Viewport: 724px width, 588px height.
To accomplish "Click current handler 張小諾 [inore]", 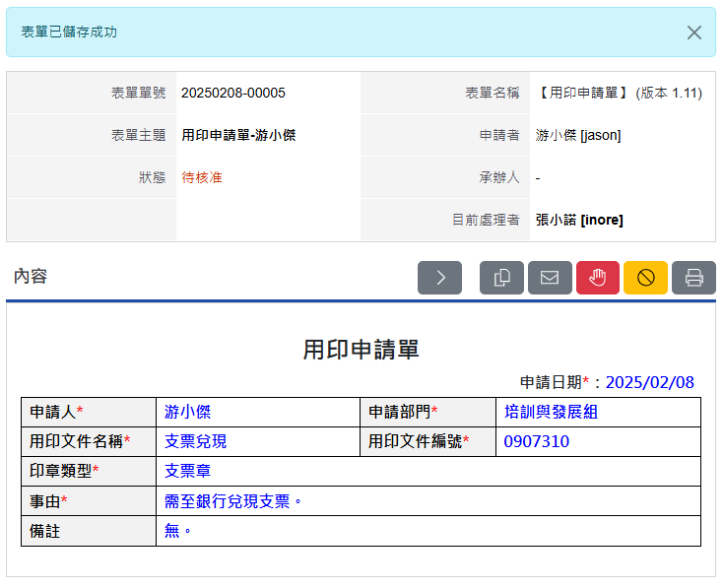I will tap(579, 220).
